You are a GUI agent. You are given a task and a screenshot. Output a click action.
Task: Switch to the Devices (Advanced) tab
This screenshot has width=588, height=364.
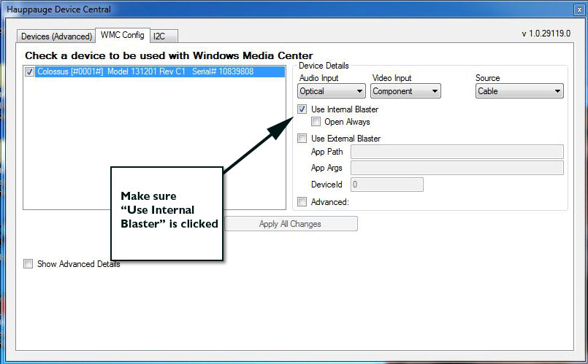click(x=56, y=36)
